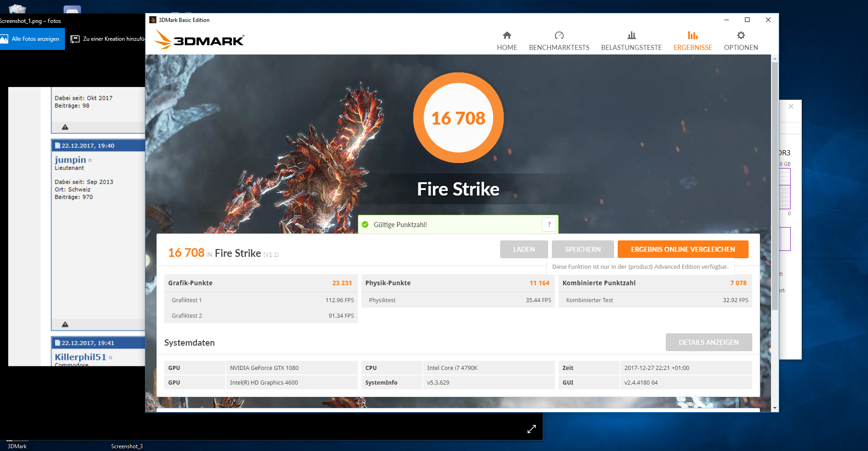The height and width of the screenshot is (451, 868).
Task: Click the LADEN button
Action: [x=524, y=249]
